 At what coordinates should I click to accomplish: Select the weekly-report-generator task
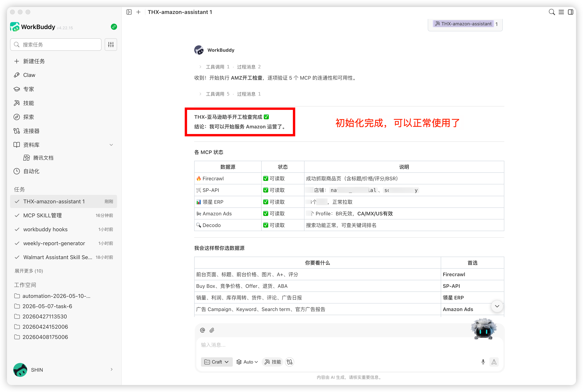[64, 243]
